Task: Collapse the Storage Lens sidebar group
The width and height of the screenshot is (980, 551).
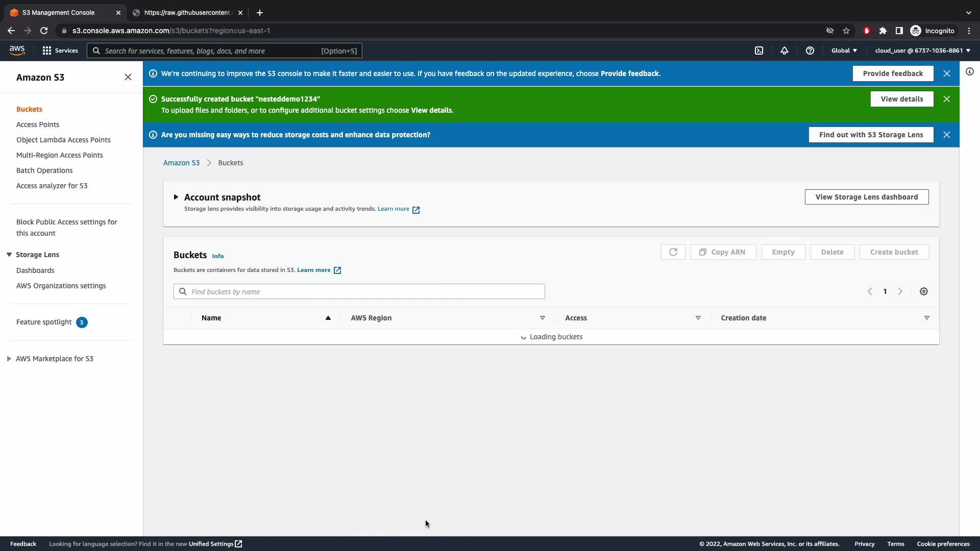Action: click(9, 255)
